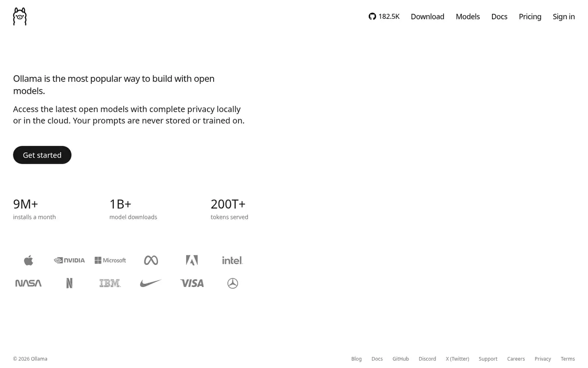Click the Get started button
Screen dimensions: 588x368
pos(42,155)
